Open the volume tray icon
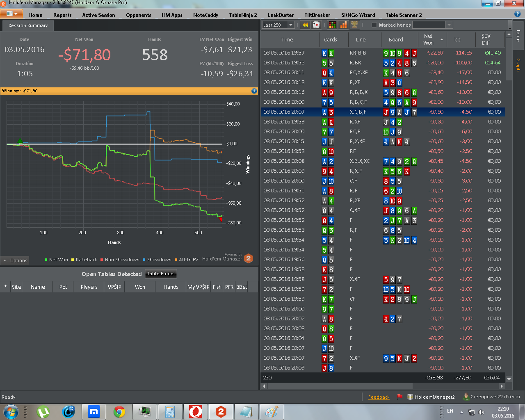Viewport: 525px width, 420px height. point(481,412)
